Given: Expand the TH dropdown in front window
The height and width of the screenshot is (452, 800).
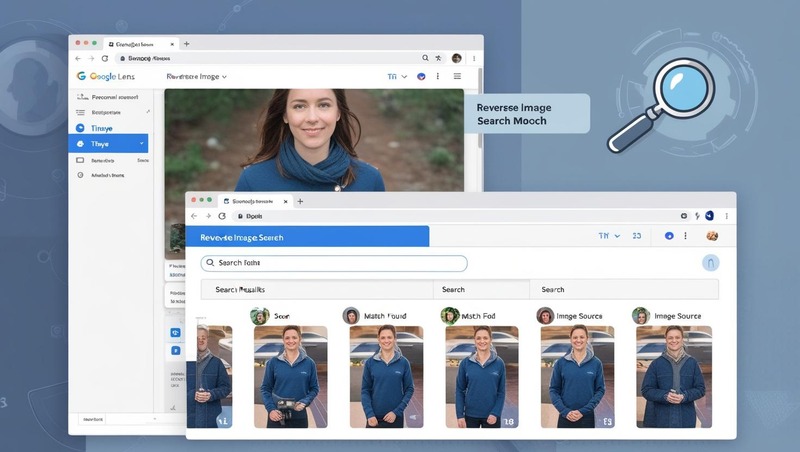Looking at the screenshot, I should [x=609, y=236].
